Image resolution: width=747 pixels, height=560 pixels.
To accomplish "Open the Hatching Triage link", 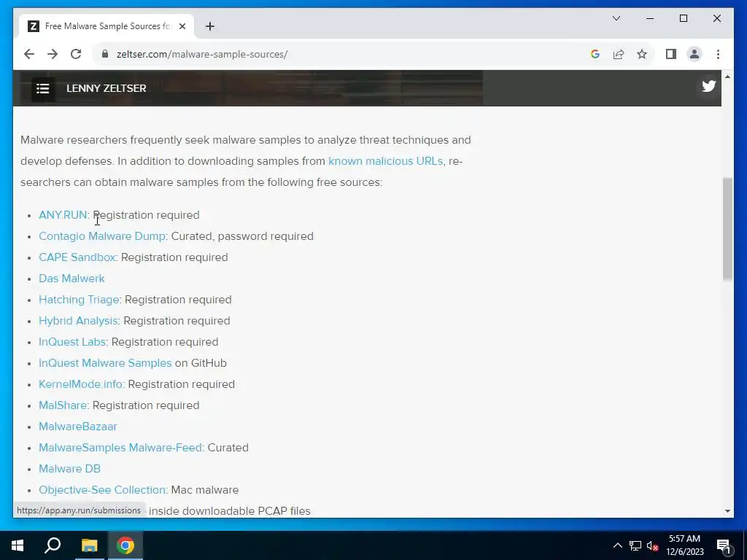I will [79, 300].
